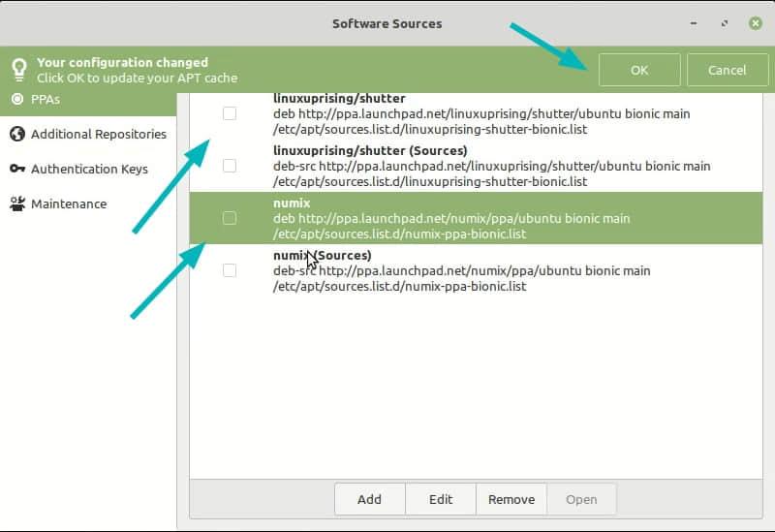Tick the numix (Sources) checkbox
The height and width of the screenshot is (532, 775).
coord(230,270)
